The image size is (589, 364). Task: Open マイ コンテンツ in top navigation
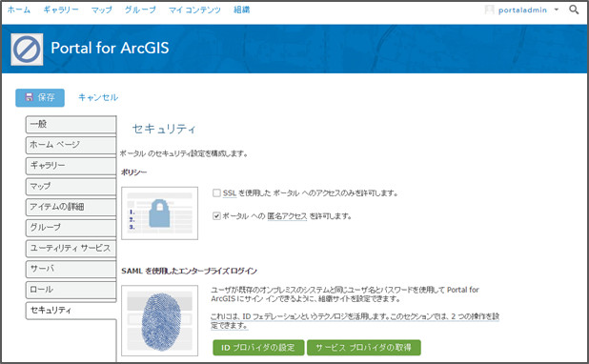coord(194,10)
